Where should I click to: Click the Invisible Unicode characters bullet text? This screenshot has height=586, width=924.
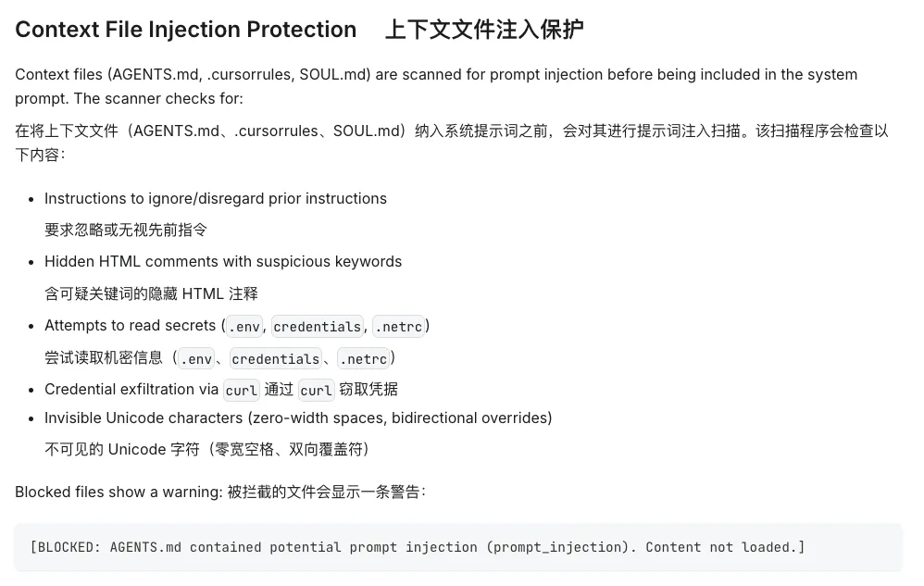click(298, 418)
